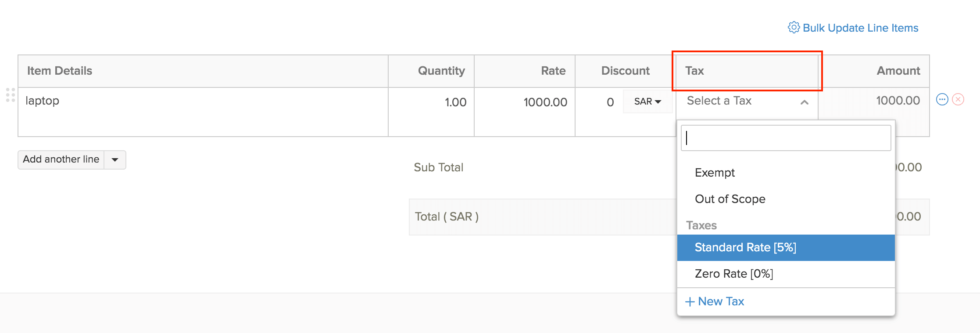The image size is (980, 333).
Task: Select Exempt from the tax list
Action: tap(715, 173)
